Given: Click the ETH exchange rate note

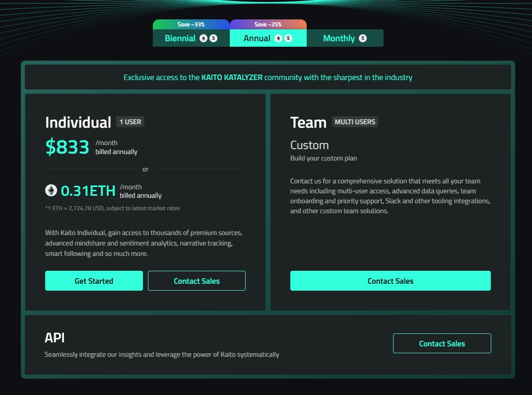Looking at the screenshot, I should tap(112, 208).
